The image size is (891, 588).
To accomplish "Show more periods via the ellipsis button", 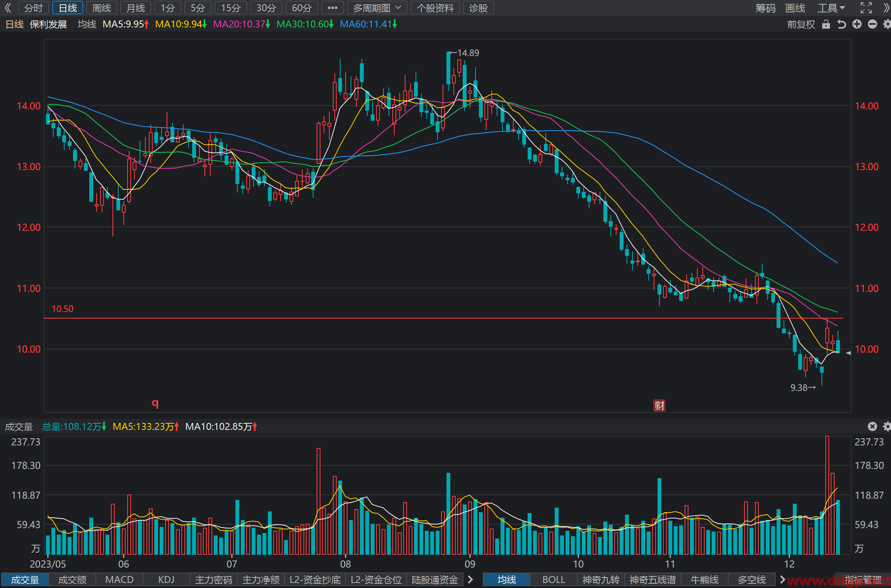I will pyautogui.click(x=332, y=8).
